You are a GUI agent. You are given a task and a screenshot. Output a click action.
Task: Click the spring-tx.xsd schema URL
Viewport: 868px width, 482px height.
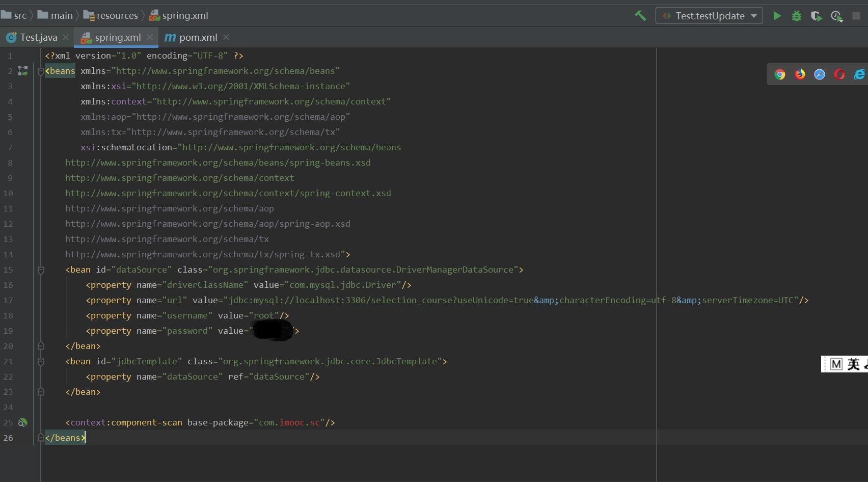(202, 254)
